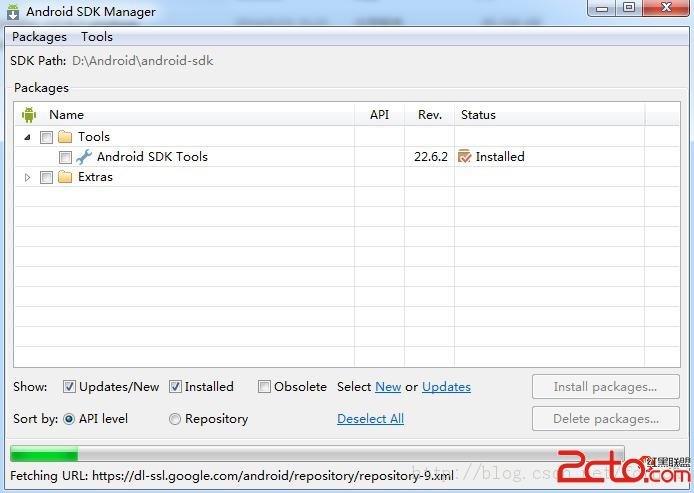Image resolution: width=694 pixels, height=493 pixels.
Task: Open the Packages menu
Action: [x=39, y=37]
